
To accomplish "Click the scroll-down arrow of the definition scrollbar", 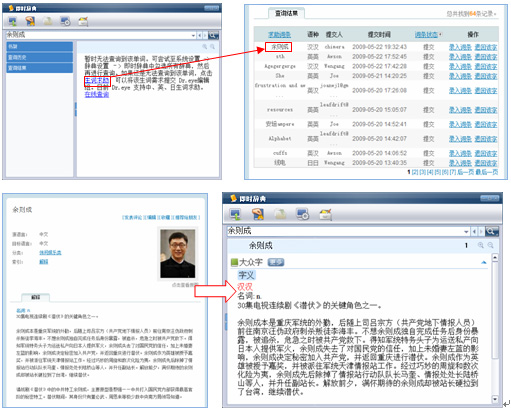I will (x=495, y=399).
